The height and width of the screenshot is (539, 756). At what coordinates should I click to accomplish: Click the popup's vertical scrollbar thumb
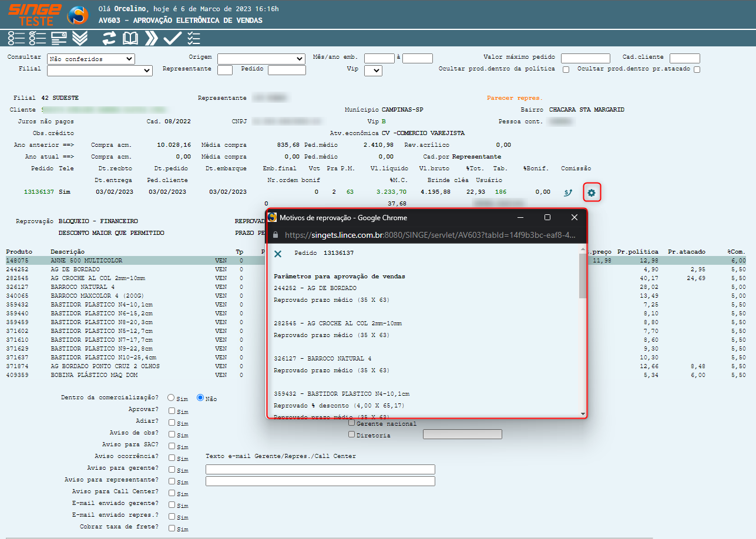point(582,276)
